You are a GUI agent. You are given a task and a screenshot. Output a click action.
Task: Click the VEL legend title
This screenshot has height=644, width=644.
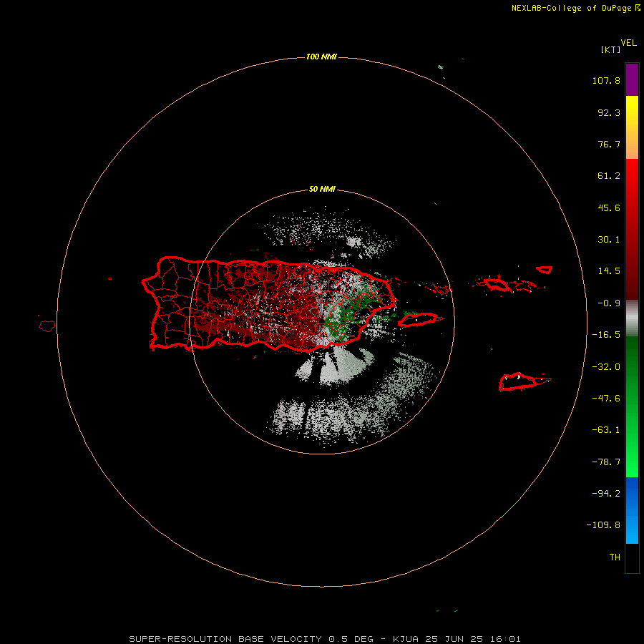(x=629, y=43)
